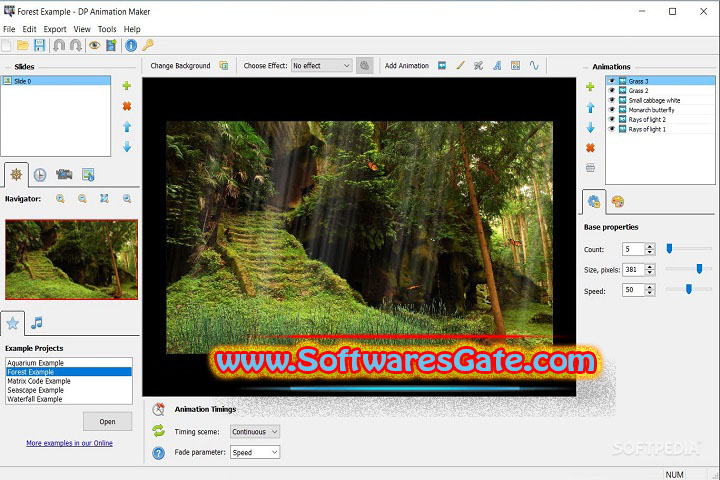
Task: Click the New project icon
Action: coord(6,45)
